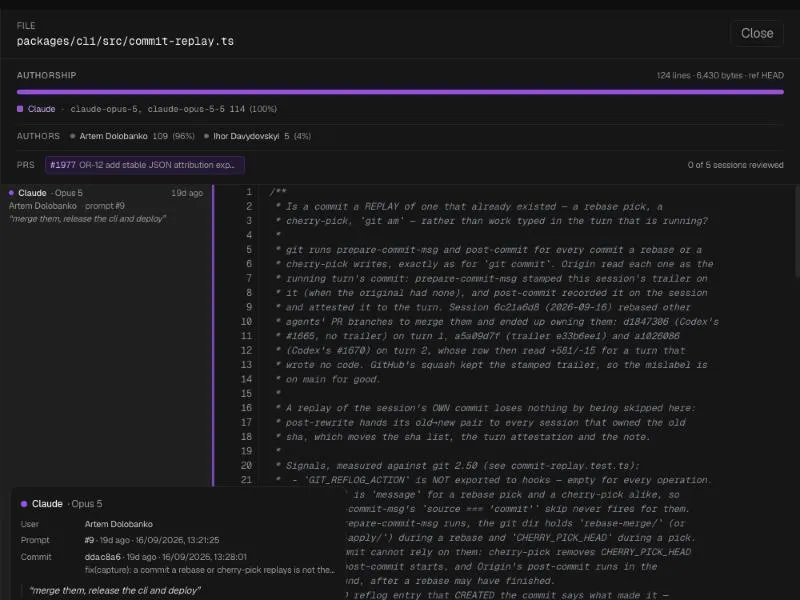The width and height of the screenshot is (800, 600).
Task: Click the purple blame bar beside the code
Action: point(213,335)
